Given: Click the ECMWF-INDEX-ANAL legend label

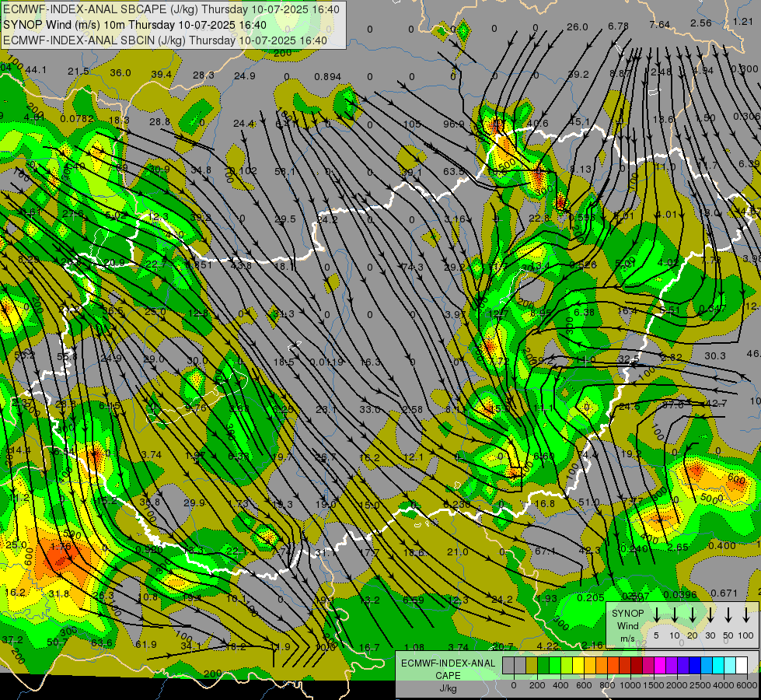Looking at the screenshot, I should [x=448, y=663].
